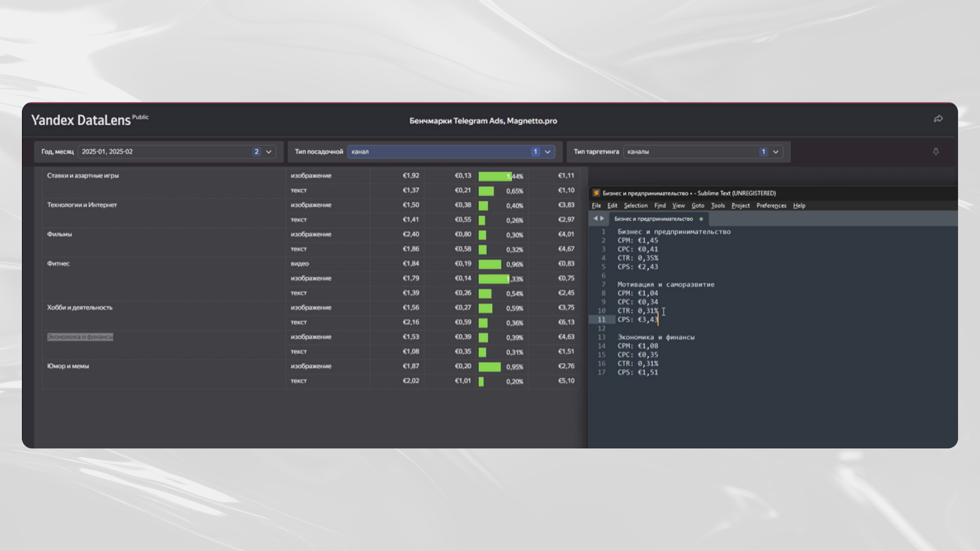Click the Юмор и мемы category
Screen dimensions: 980x551
tap(68, 366)
